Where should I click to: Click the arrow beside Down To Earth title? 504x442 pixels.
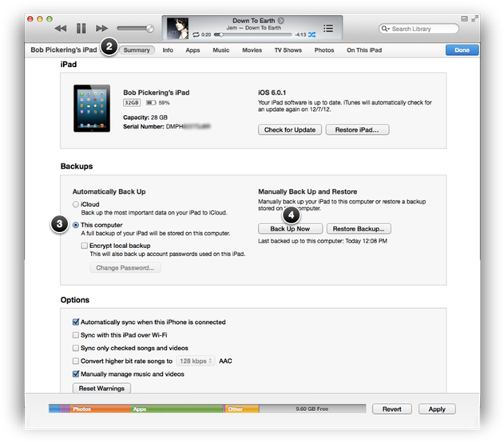coord(280,21)
